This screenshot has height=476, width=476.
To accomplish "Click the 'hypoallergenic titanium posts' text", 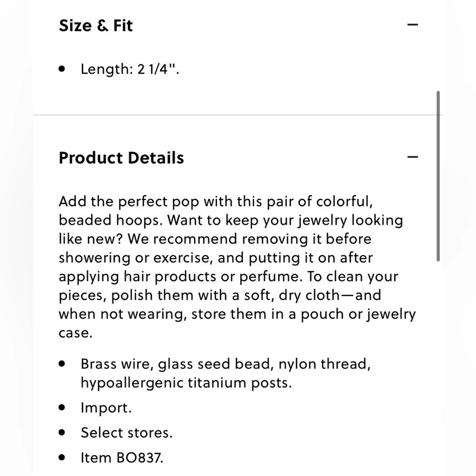I will click(186, 383).
